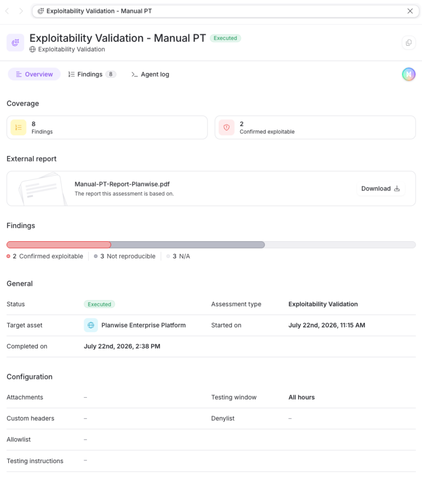Click the yellow findings list icon

click(x=18, y=127)
